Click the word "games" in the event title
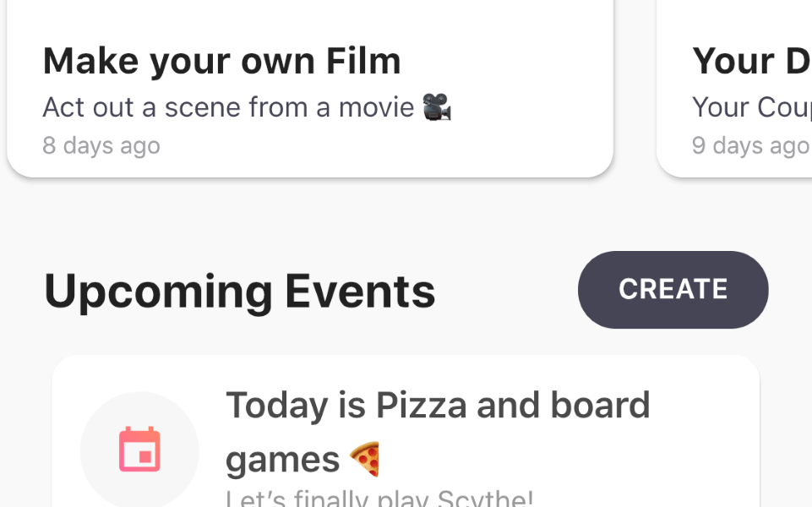Image resolution: width=812 pixels, height=507 pixels. 282,461
